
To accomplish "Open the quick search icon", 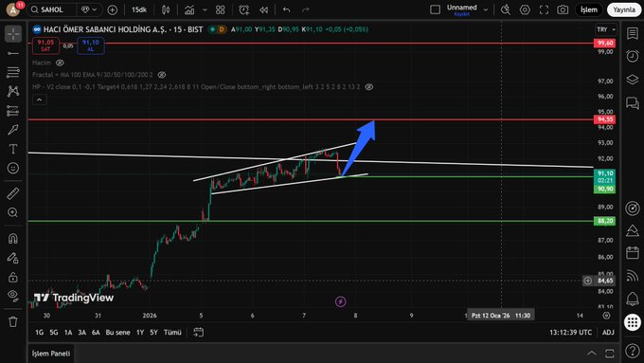I will pos(506,9).
